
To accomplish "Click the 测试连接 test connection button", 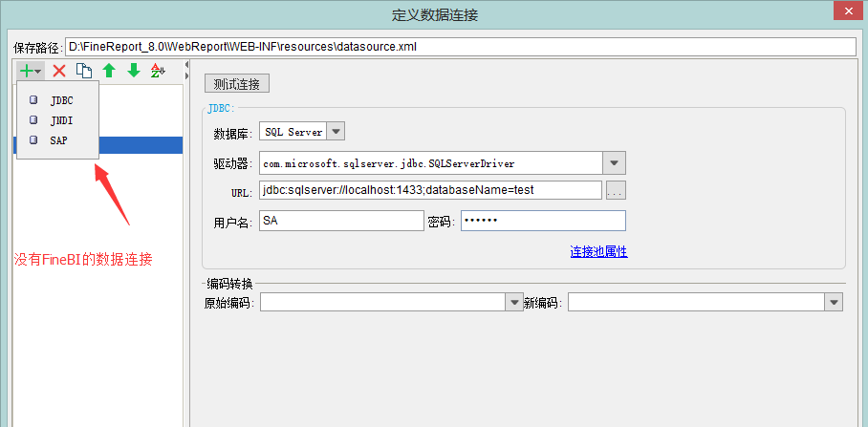I will (x=237, y=84).
